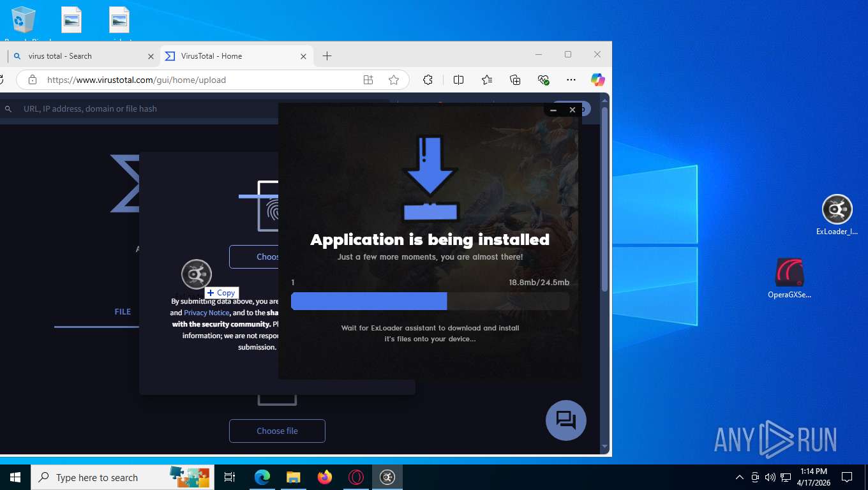868x490 pixels.
Task: Maximize the Edge browser window
Action: click(568, 54)
